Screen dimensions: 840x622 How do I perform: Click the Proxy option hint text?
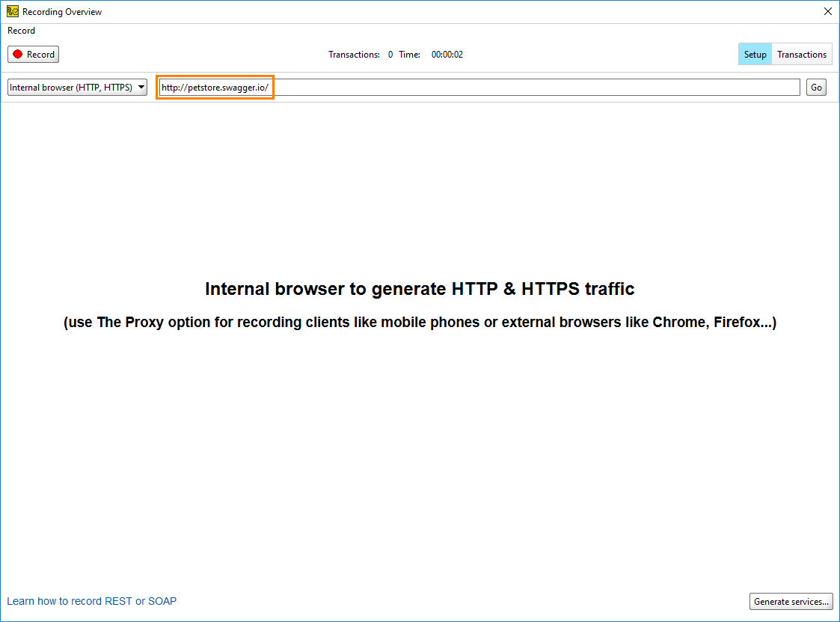pyautogui.click(x=420, y=323)
